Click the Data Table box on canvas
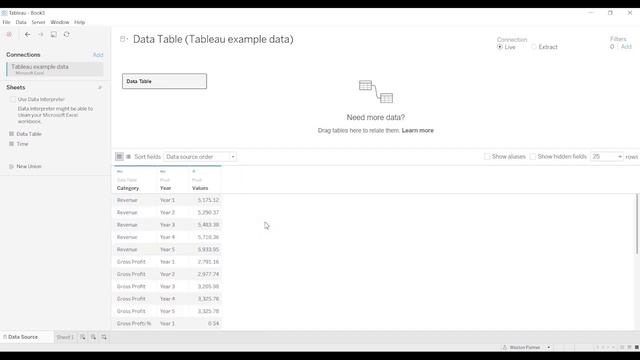This screenshot has width=640, height=360. (x=164, y=81)
